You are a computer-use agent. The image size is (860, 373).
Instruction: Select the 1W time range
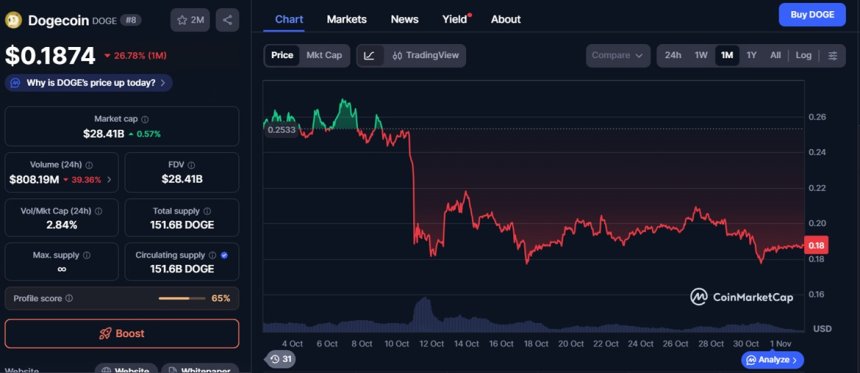point(701,55)
